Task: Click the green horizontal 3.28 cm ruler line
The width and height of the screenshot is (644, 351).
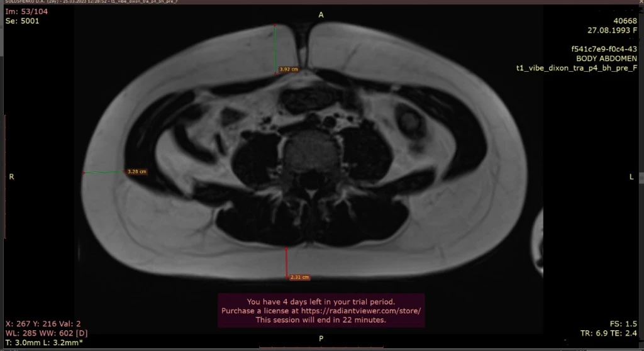Action: tap(104, 172)
